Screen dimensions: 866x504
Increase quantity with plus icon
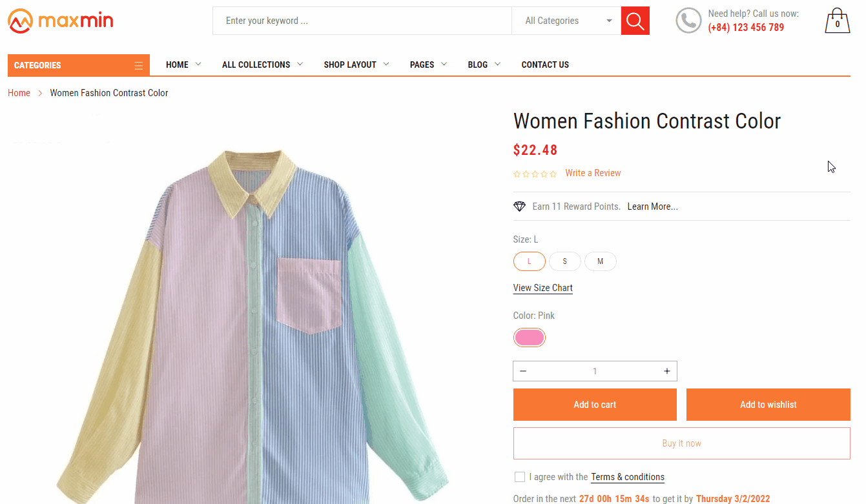(x=667, y=371)
